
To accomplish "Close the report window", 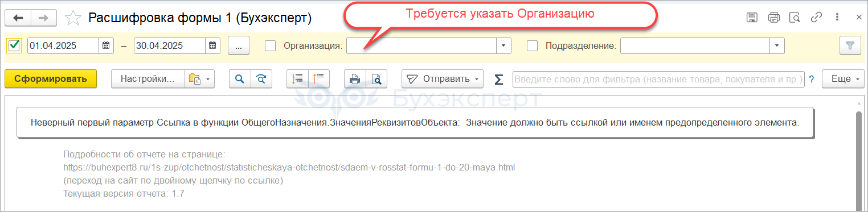I will tap(859, 18).
